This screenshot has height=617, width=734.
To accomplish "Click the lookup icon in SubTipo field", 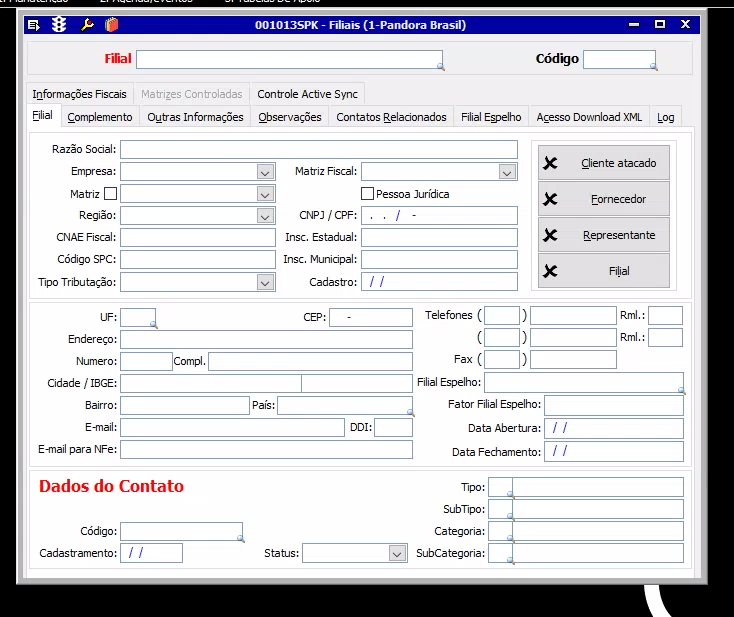I will click(x=510, y=516).
